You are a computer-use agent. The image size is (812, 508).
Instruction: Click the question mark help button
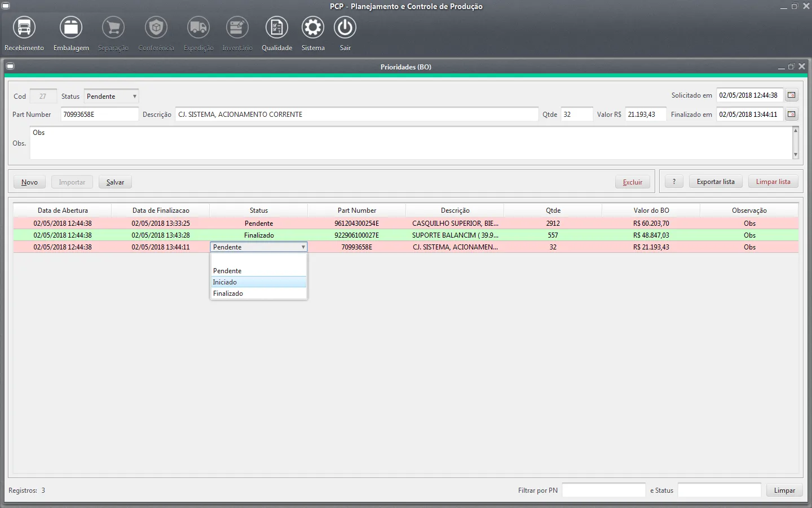click(674, 182)
